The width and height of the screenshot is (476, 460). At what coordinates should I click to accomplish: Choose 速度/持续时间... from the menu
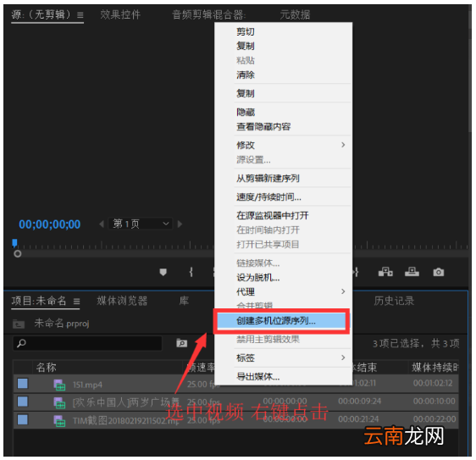pos(269,197)
